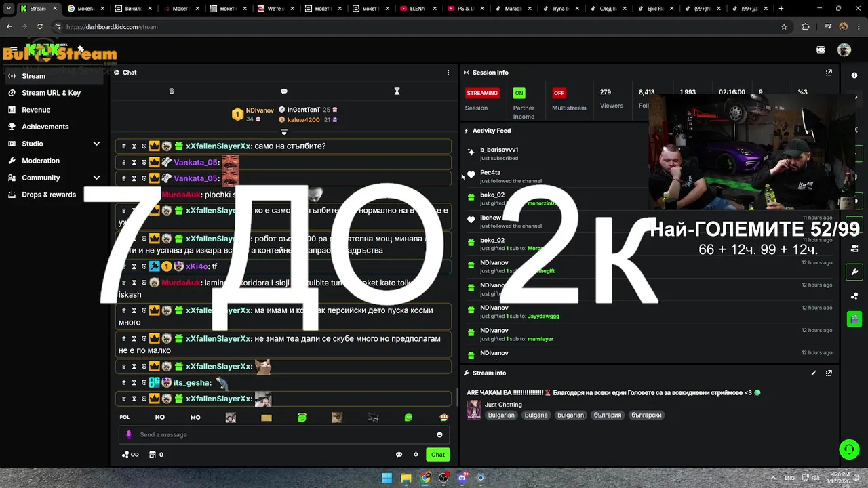
Task: Click NDIvanov in the gift leaderboard
Action: tap(260, 110)
